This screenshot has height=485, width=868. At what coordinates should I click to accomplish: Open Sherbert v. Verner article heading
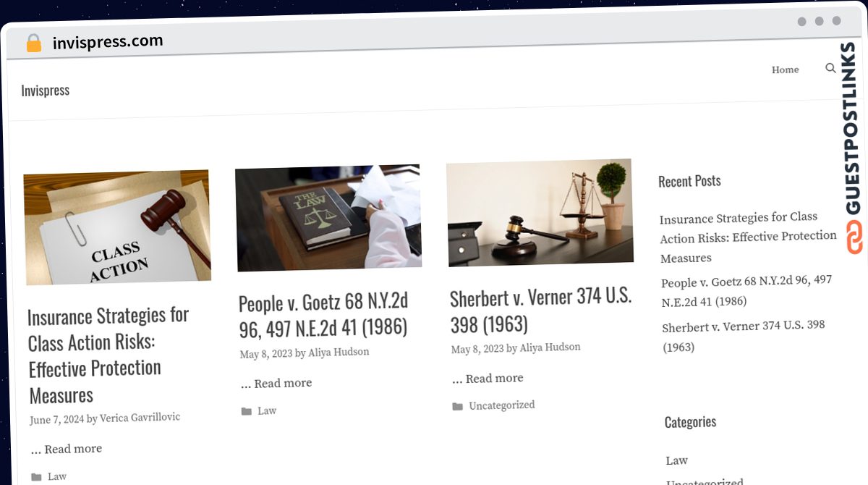coord(541,309)
